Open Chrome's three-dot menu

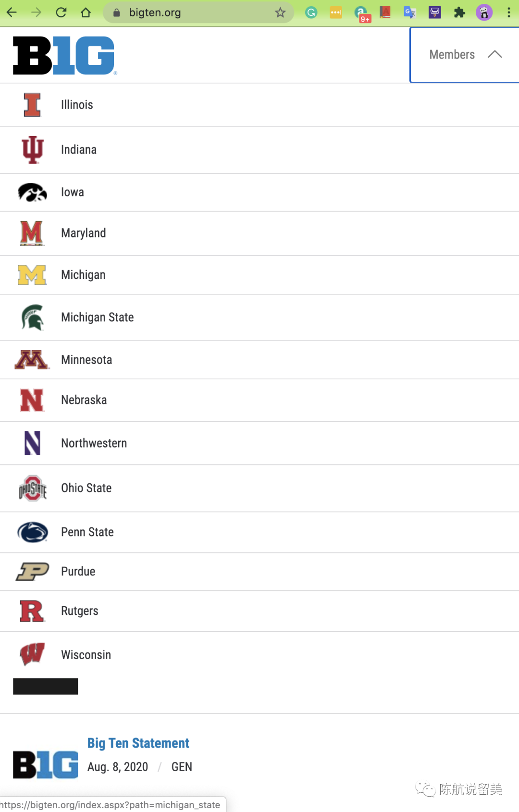(508, 12)
